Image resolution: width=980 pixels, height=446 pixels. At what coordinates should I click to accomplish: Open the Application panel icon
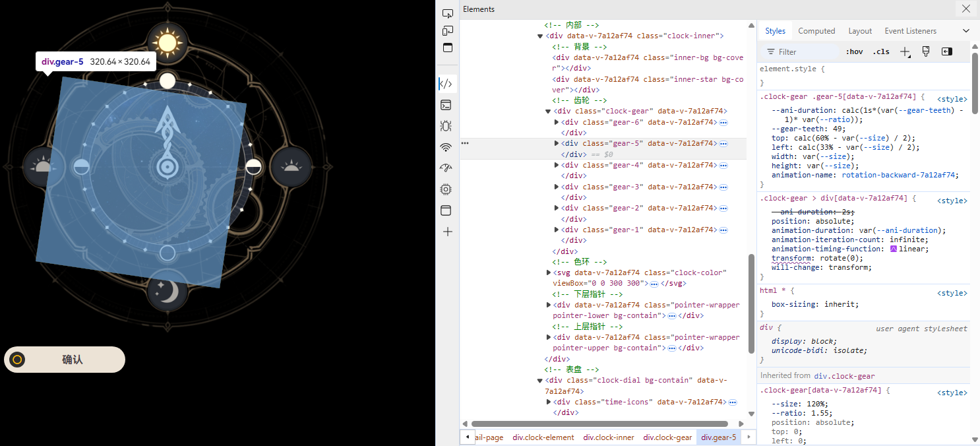446,210
